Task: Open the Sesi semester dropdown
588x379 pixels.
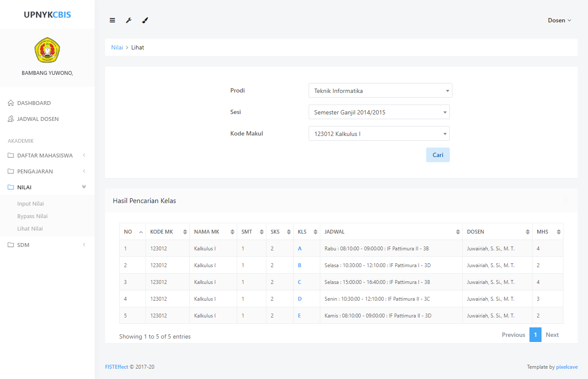Action: (x=379, y=112)
